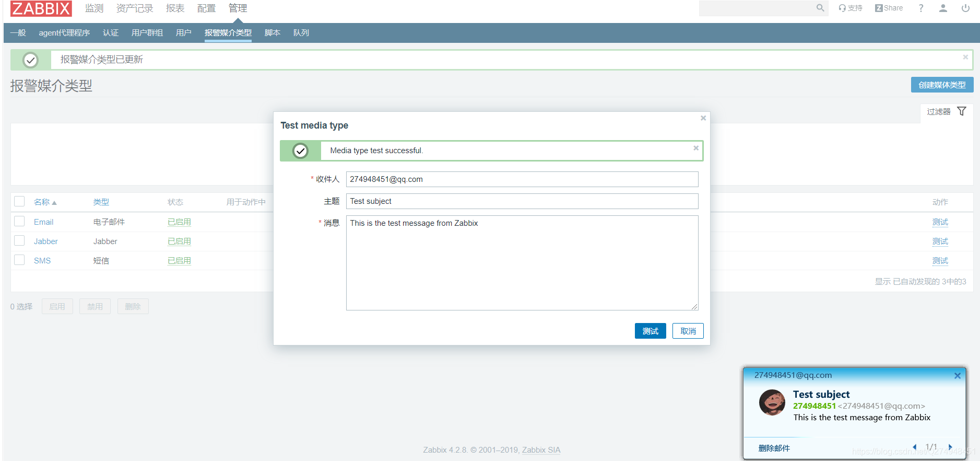This screenshot has height=461, width=980.
Task: Go to previous mail in notification popup
Action: tap(915, 447)
